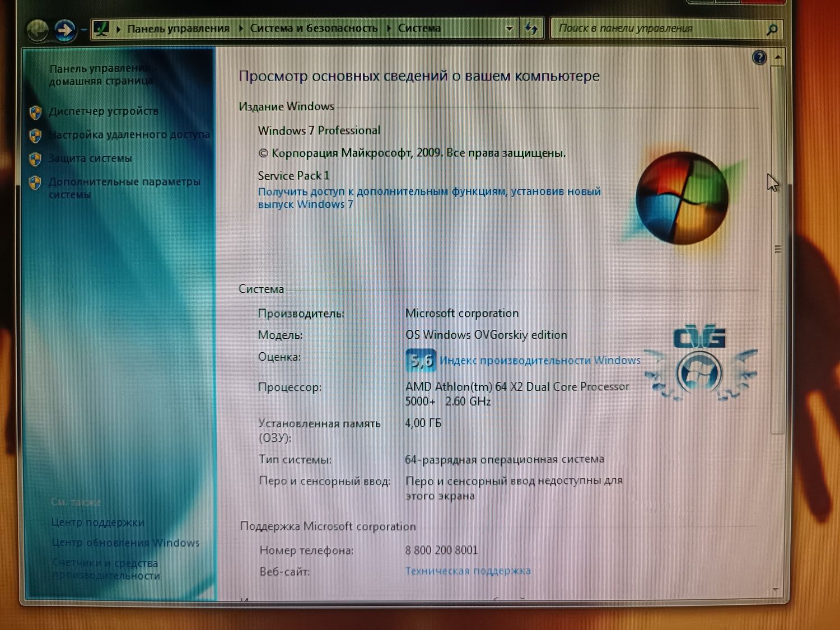Image resolution: width=840 pixels, height=630 pixels.
Task: Click the shield icon beside Диспетчер устройств
Action: 35,112
